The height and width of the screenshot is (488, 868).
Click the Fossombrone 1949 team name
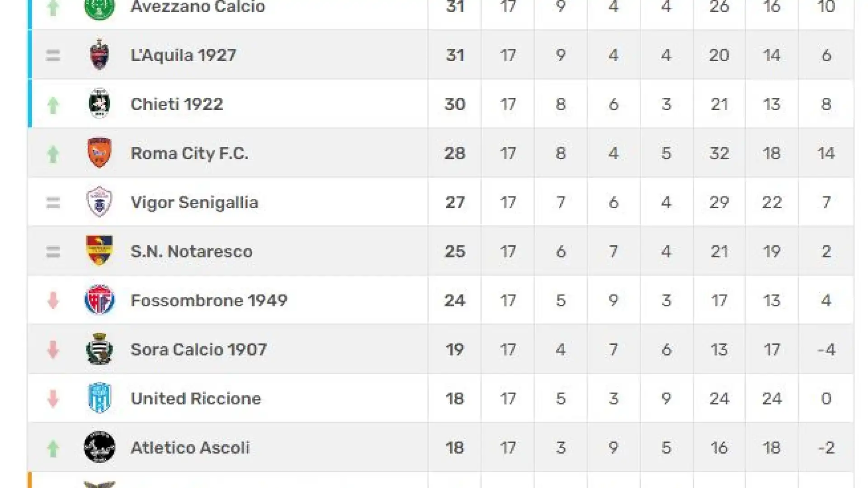click(209, 300)
